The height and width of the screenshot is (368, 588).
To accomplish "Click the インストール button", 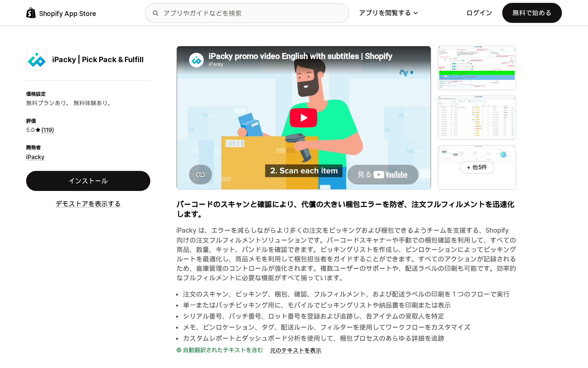I will [x=88, y=181].
